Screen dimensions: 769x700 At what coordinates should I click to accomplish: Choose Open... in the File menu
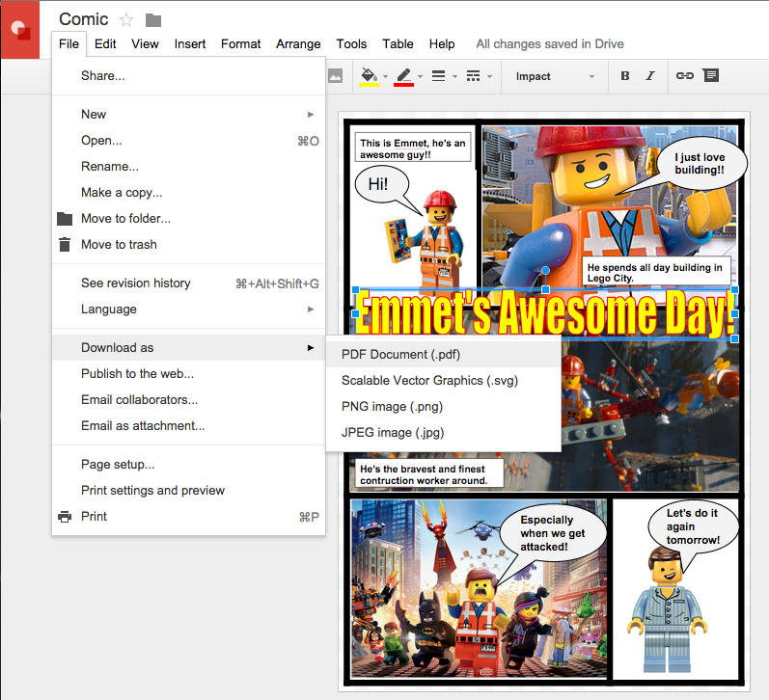(x=188, y=141)
